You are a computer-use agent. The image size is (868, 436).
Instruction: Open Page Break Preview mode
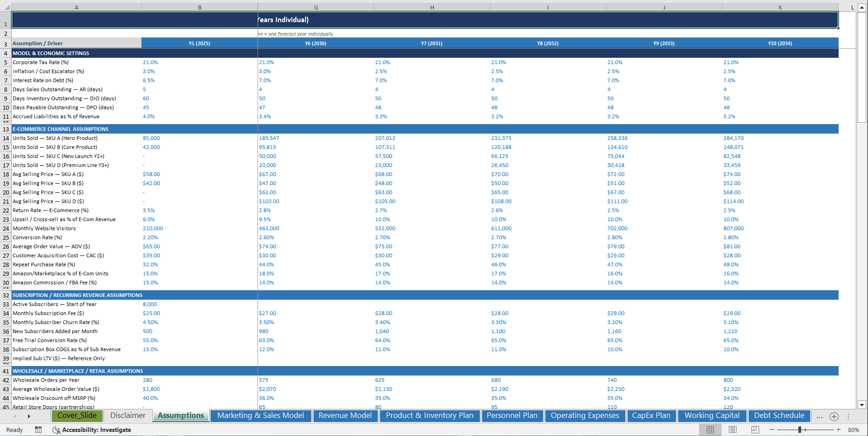point(753,430)
